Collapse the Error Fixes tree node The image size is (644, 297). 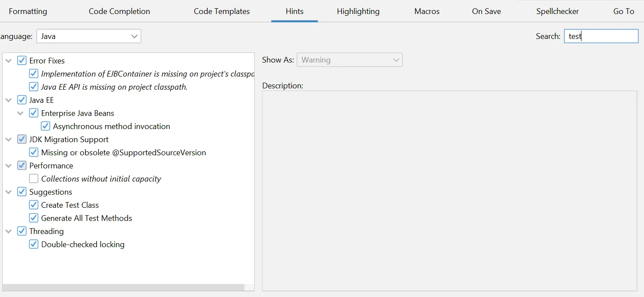coord(9,61)
